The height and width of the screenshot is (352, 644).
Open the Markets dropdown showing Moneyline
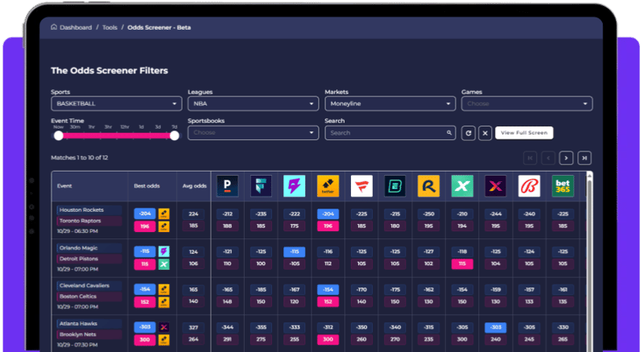click(390, 103)
